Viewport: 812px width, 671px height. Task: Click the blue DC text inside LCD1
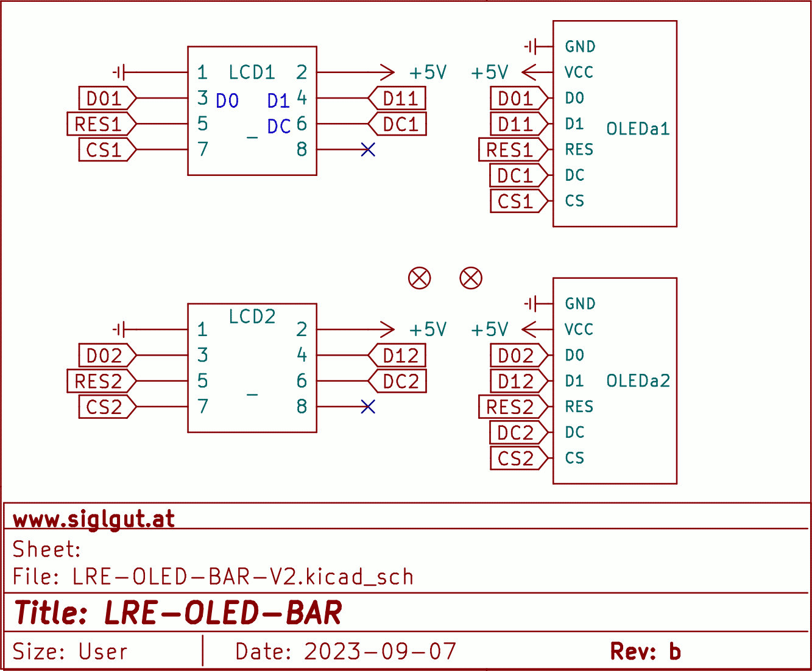pos(279,127)
